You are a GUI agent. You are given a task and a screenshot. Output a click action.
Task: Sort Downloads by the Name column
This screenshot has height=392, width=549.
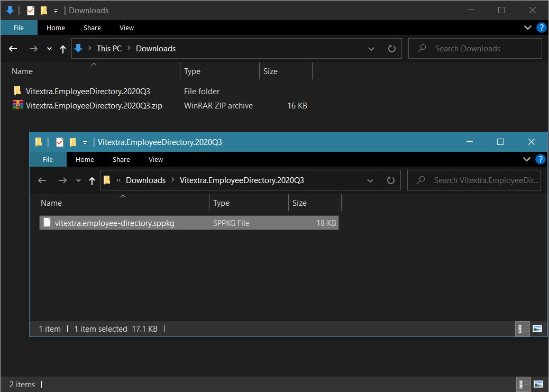(x=22, y=71)
